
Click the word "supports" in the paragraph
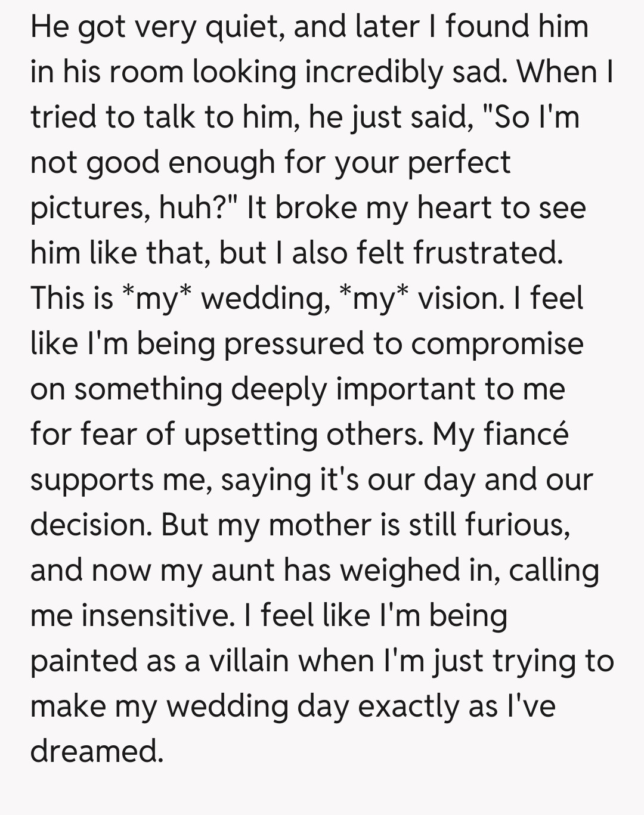(92, 480)
